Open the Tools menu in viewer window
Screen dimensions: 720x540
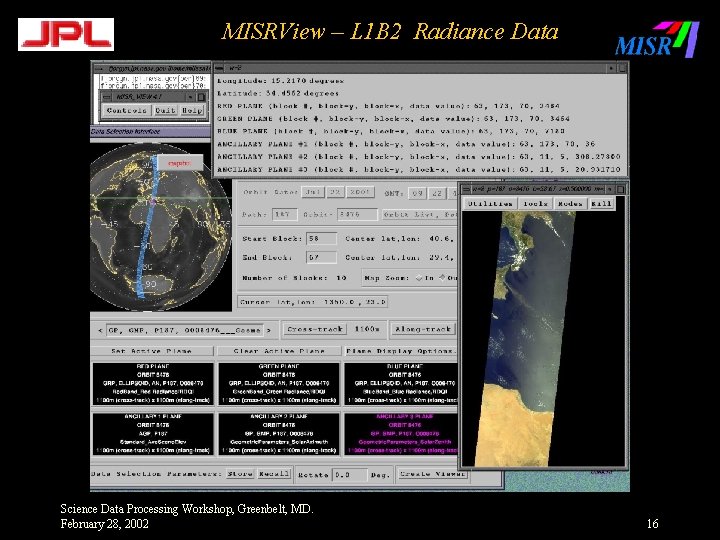535,203
